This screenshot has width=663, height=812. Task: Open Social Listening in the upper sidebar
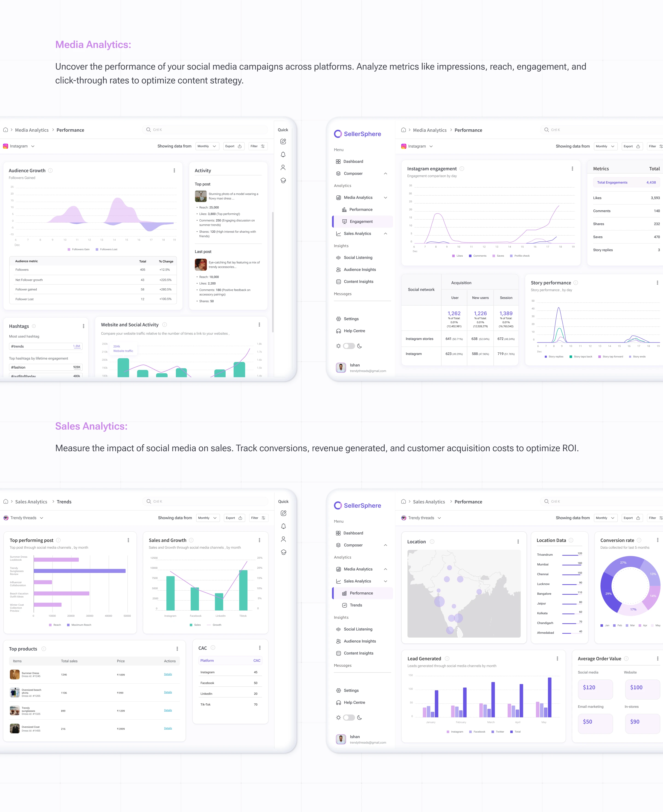pos(358,258)
